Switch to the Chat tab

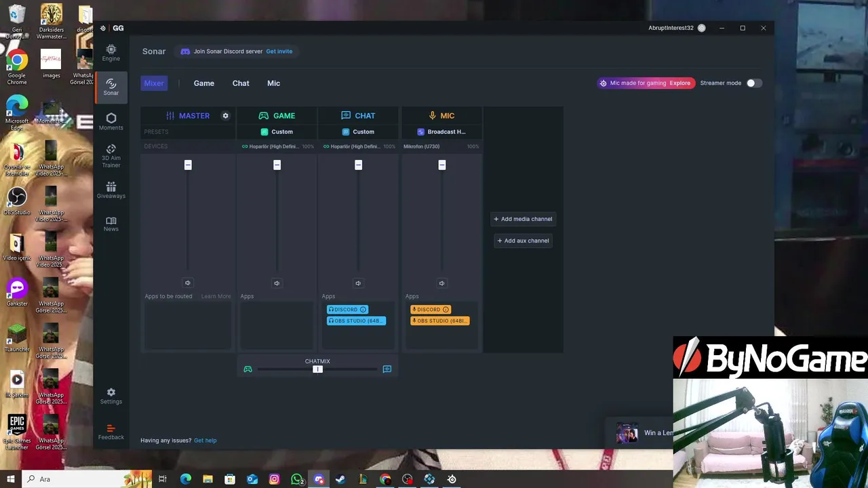tap(241, 83)
